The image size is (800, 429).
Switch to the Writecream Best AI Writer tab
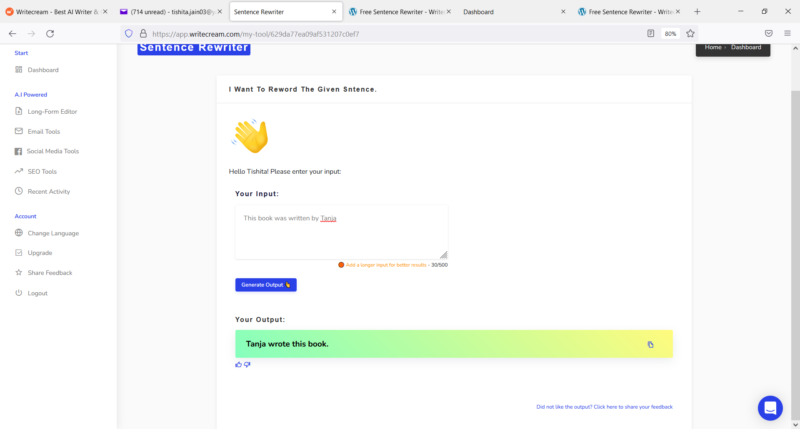tap(55, 11)
